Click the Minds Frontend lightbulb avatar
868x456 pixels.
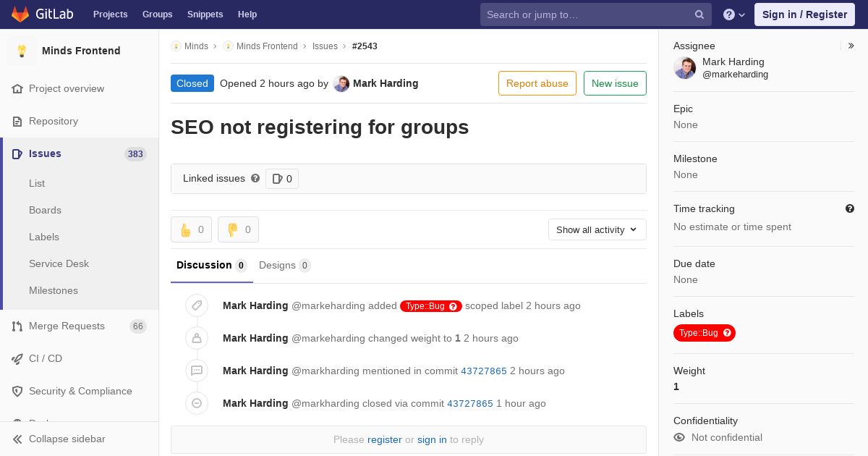22,51
